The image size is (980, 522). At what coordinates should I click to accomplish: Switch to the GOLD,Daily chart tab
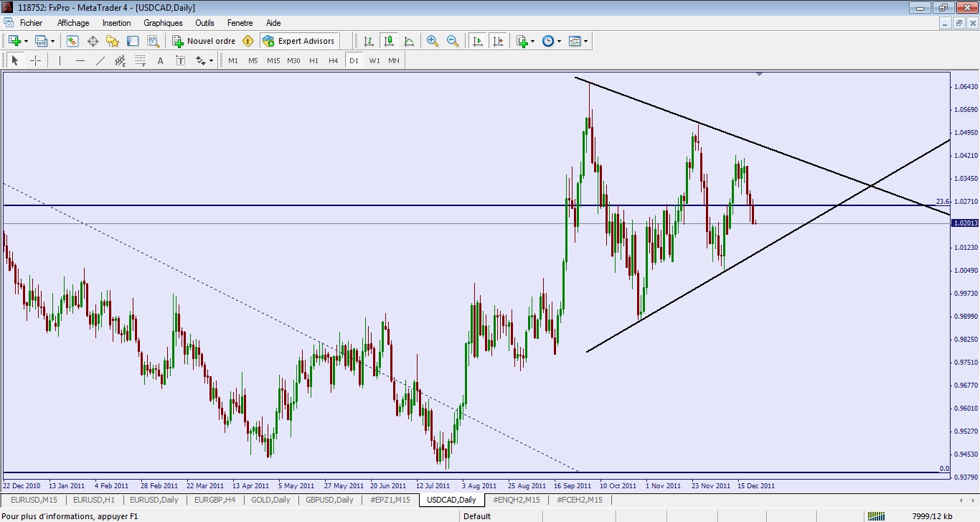(270, 500)
